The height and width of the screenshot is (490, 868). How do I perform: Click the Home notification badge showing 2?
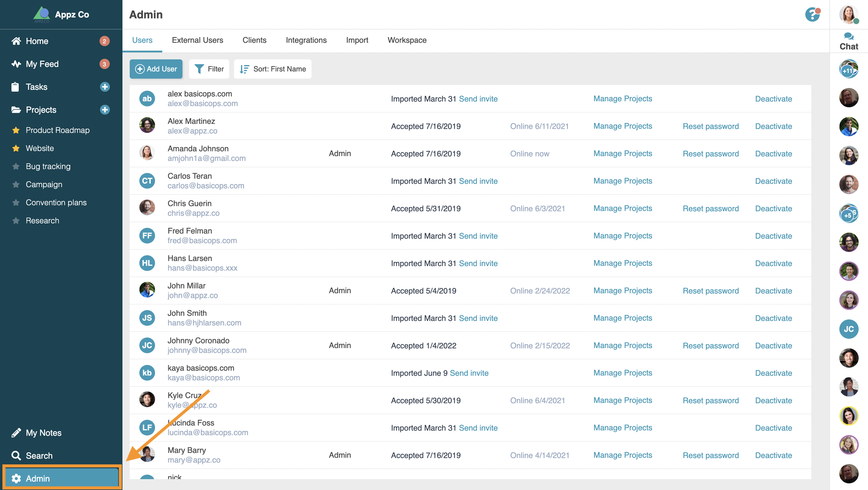104,41
